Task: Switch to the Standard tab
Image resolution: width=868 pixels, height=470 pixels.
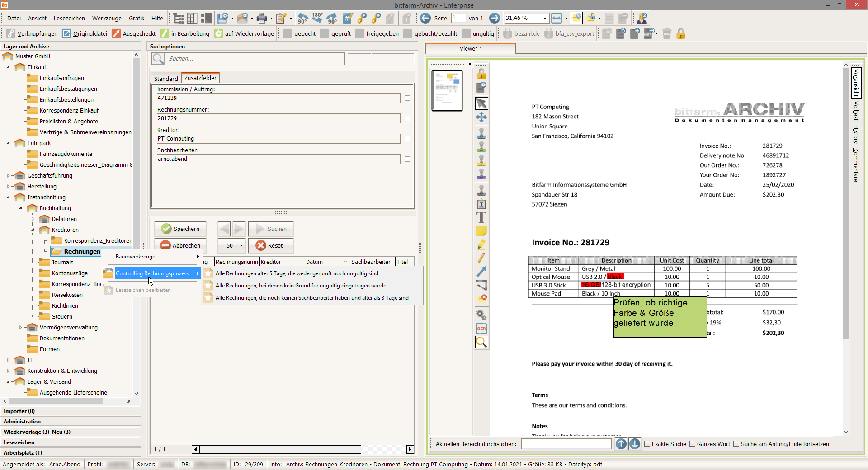Action: click(x=166, y=79)
